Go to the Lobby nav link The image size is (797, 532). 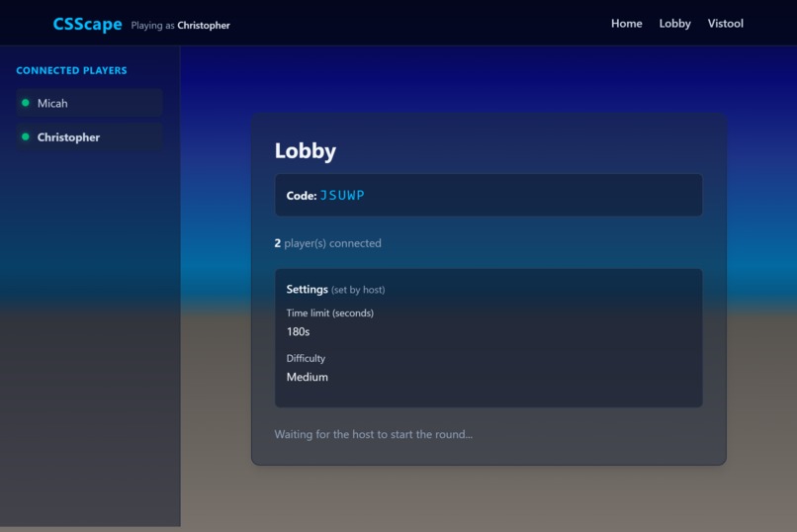click(x=674, y=24)
